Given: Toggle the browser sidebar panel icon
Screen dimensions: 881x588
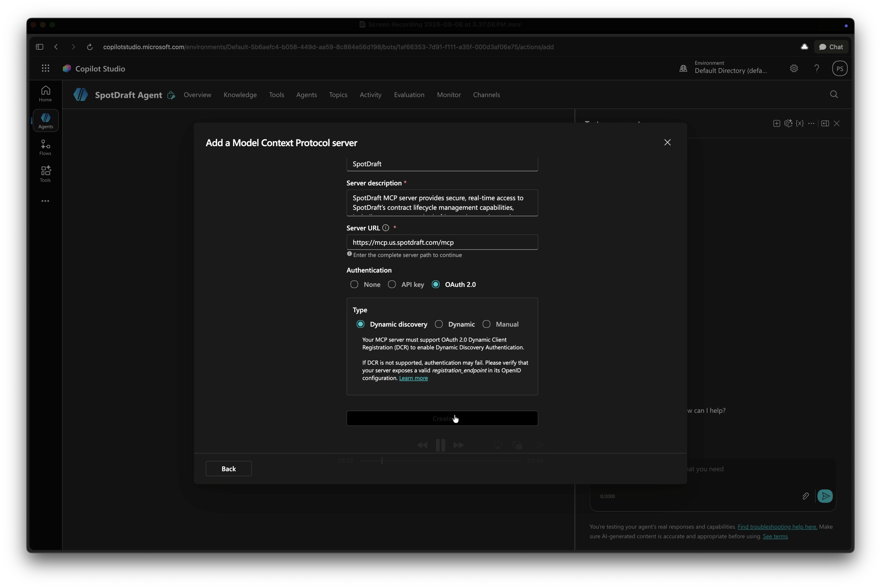Looking at the screenshot, I should point(39,47).
